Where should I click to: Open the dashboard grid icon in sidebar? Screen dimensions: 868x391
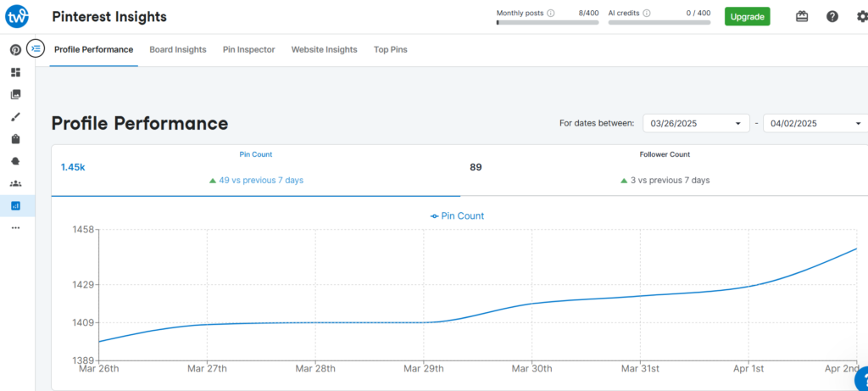(15, 73)
